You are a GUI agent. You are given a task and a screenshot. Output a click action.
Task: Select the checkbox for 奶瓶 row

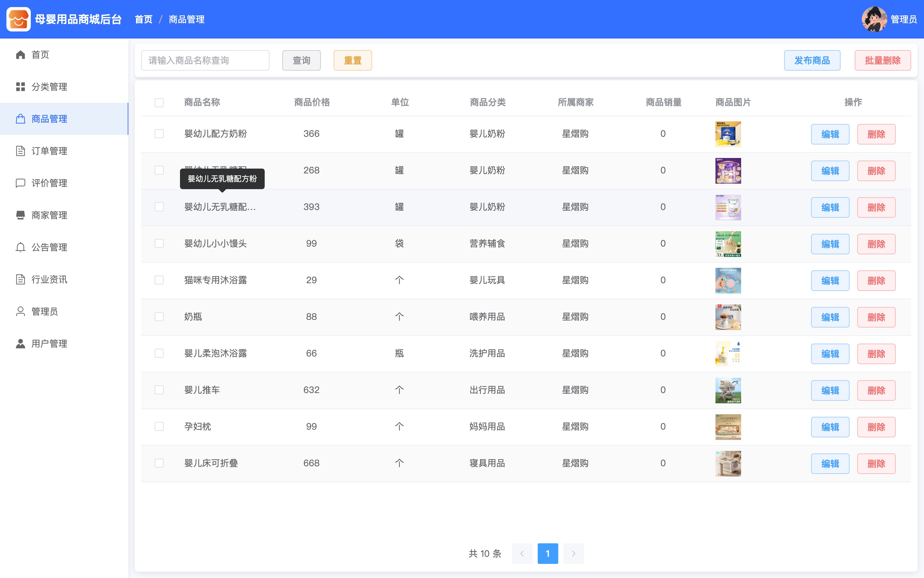pyautogui.click(x=159, y=317)
